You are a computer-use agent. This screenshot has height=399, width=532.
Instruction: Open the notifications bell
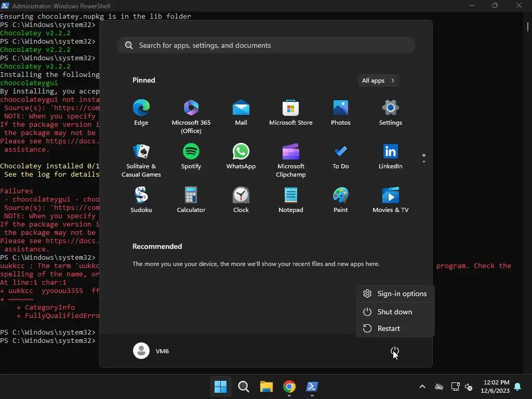tap(518, 387)
